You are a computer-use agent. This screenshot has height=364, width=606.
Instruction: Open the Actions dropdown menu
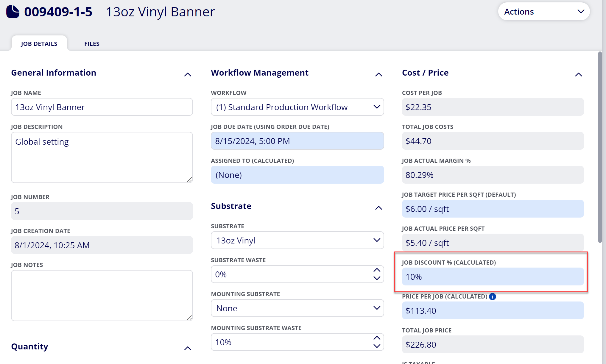(x=544, y=12)
